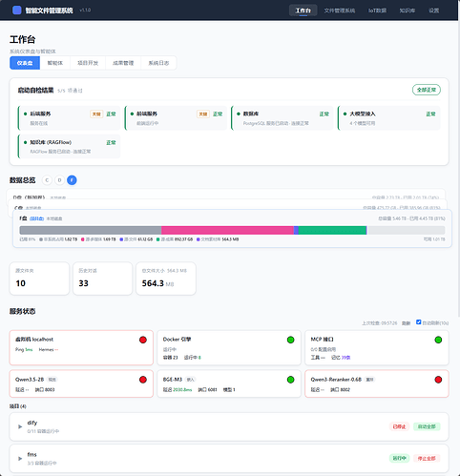Click the green status dot on MCP 接口 card
This screenshot has height=476, width=460.
[x=438, y=340]
